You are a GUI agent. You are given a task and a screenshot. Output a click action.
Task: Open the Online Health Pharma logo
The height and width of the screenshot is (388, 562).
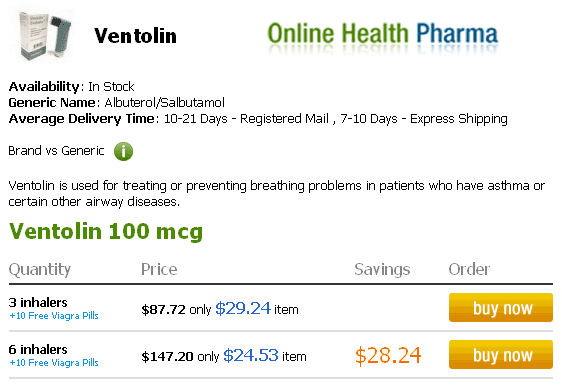[x=383, y=36]
